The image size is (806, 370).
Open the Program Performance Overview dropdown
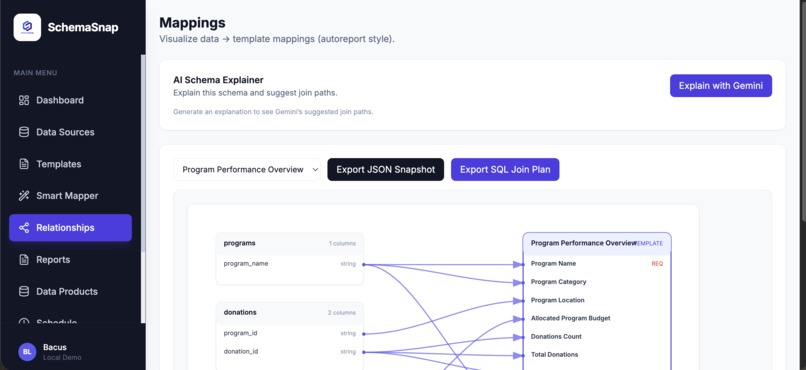pos(247,170)
